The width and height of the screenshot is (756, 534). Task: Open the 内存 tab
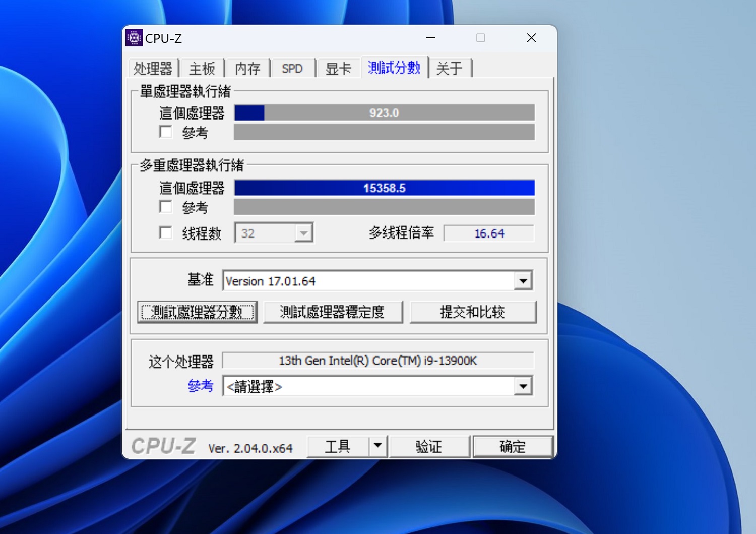(247, 68)
